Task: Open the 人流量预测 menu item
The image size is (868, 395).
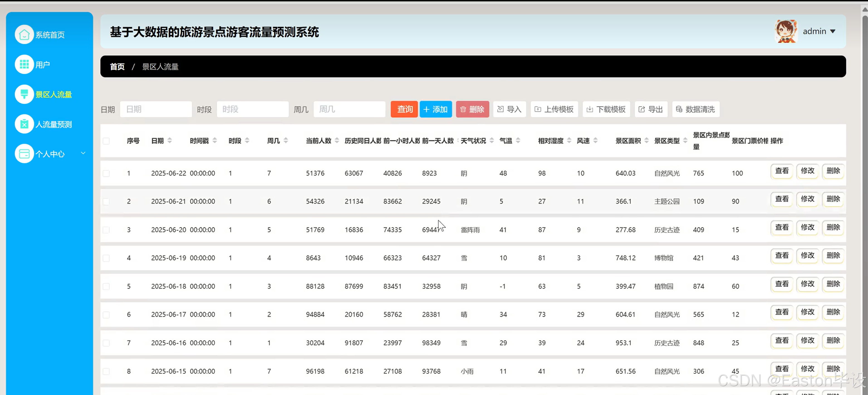Action: pyautogui.click(x=53, y=124)
